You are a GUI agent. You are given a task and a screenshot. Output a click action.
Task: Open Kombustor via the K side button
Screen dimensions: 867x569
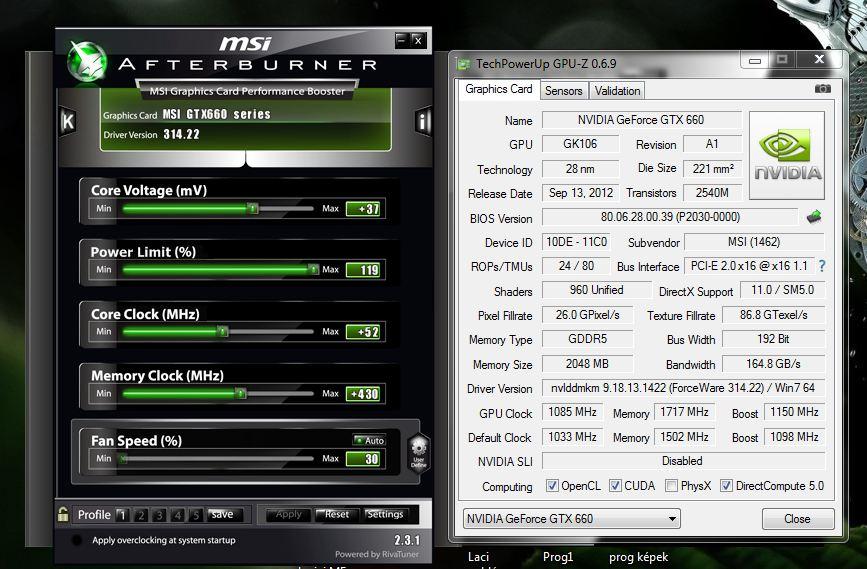tap(68, 121)
